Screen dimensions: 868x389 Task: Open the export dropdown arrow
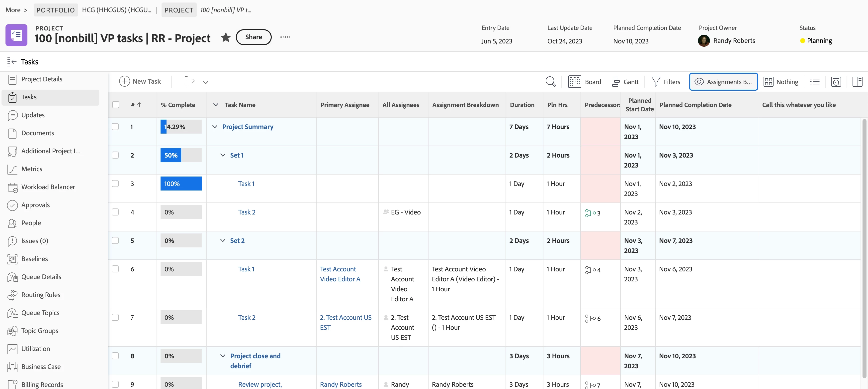click(206, 82)
